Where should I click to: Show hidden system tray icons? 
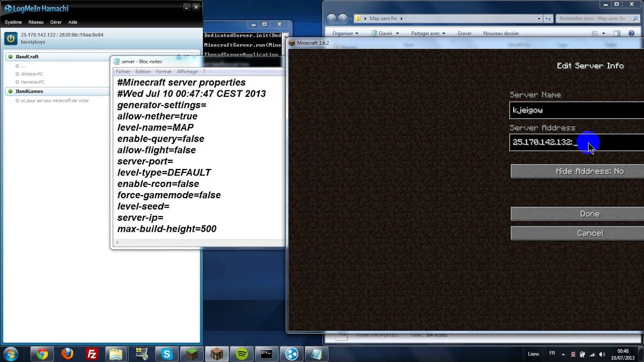click(563, 354)
